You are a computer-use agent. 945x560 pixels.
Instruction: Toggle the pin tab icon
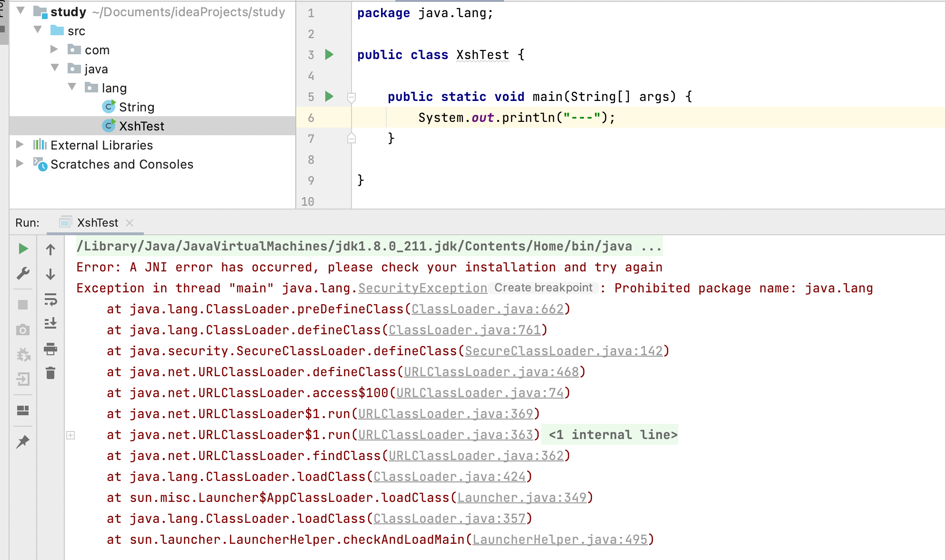[x=23, y=441]
